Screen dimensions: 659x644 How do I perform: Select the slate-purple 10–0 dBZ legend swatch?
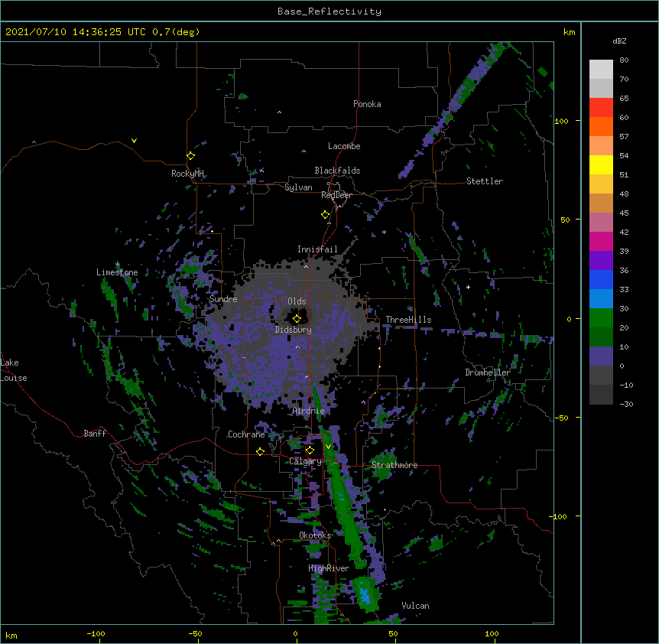(x=601, y=356)
